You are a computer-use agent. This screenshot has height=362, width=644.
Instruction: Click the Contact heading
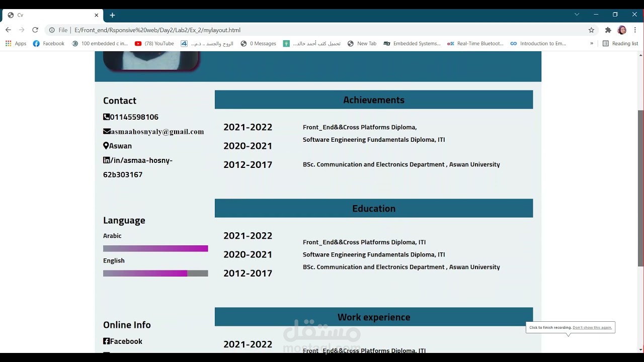120,101
